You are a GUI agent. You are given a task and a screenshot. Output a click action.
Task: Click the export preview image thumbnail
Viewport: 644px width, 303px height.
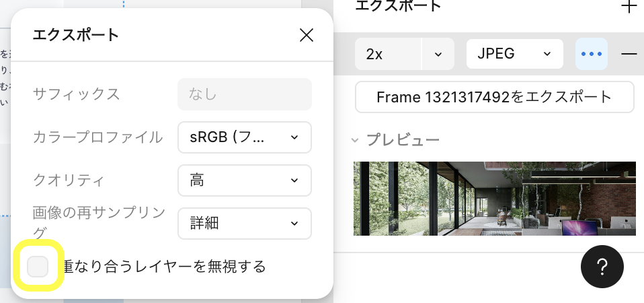(x=494, y=199)
